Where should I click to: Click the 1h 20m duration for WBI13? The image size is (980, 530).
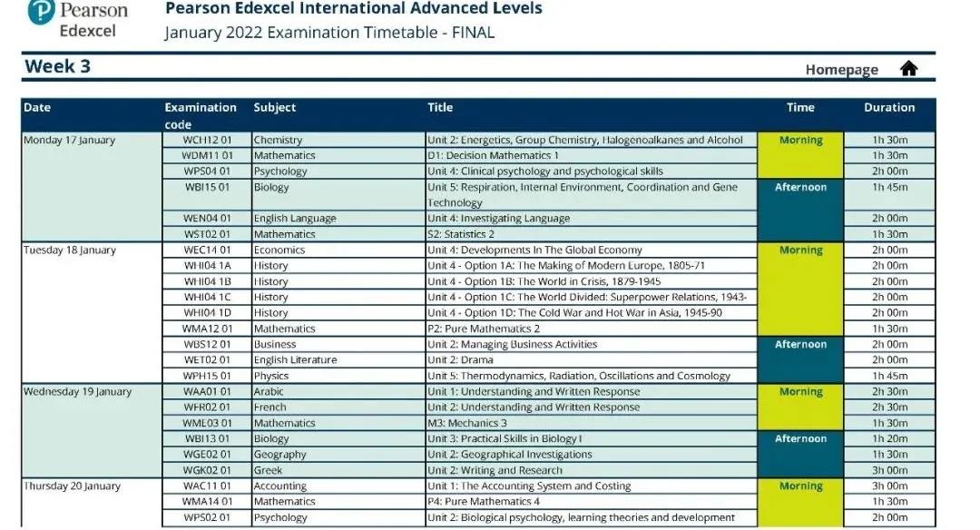[x=889, y=438]
